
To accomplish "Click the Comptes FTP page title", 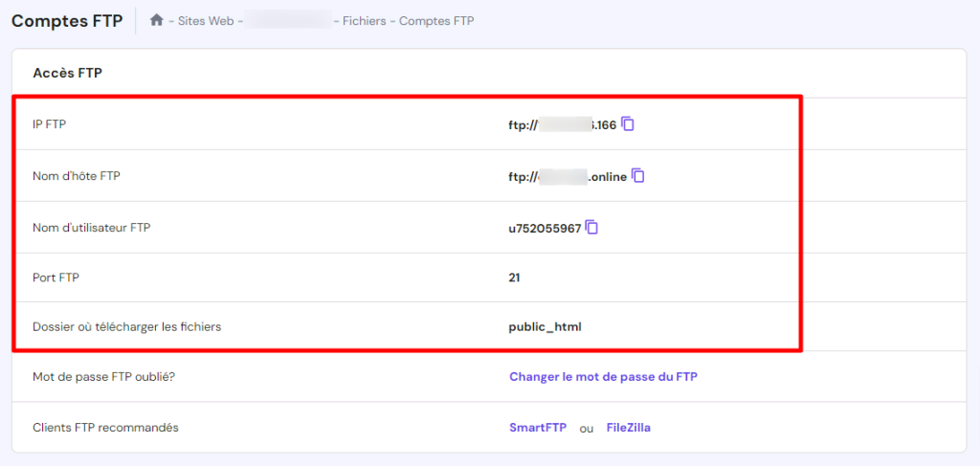I will (x=67, y=21).
